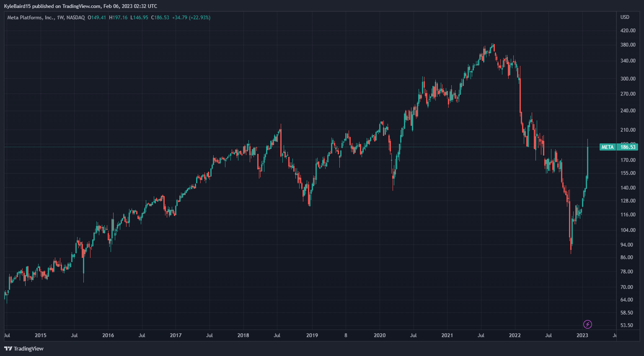The height and width of the screenshot is (356, 644).
Task: Select the Meta Platforms, Inc. symbol title
Action: click(x=31, y=18)
